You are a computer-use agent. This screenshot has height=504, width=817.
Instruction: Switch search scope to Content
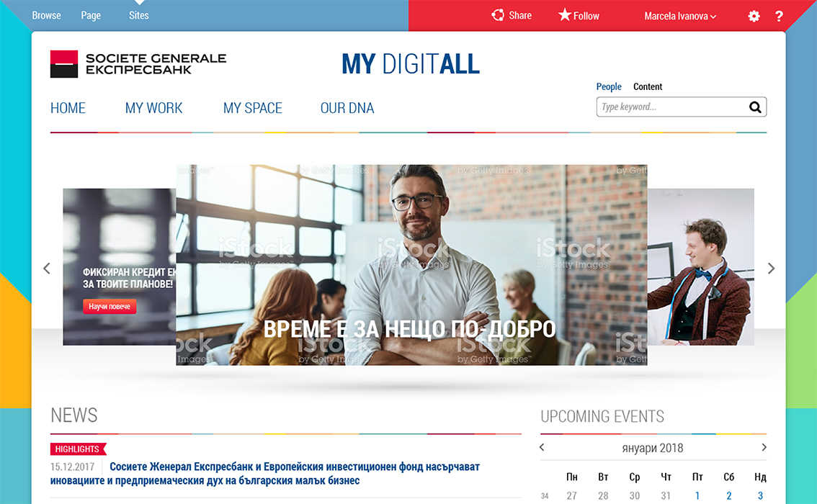648,86
